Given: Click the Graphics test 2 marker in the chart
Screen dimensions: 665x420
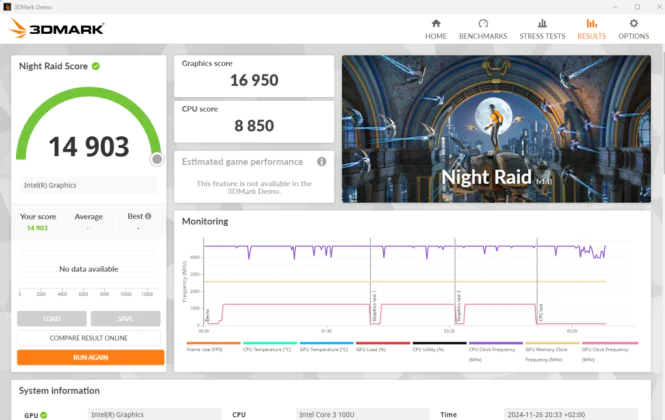Looking at the screenshot, I should click(x=459, y=305).
